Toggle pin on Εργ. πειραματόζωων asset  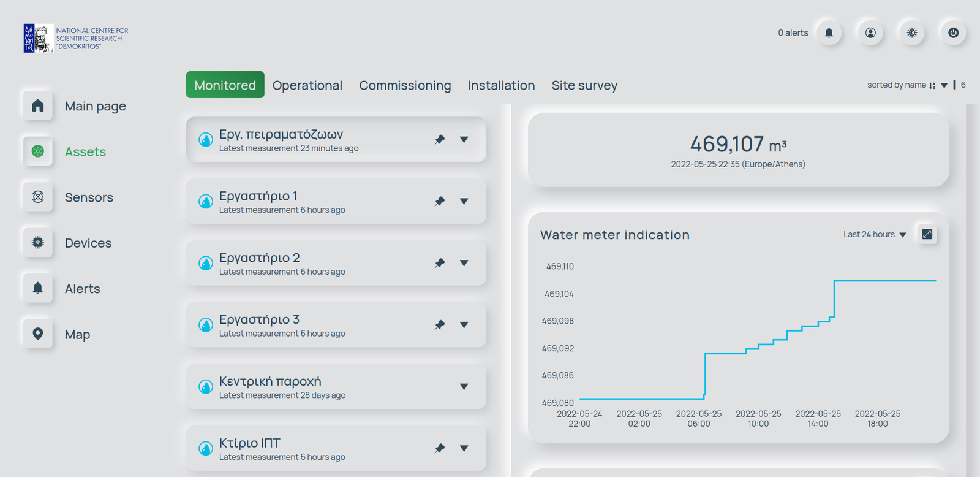440,140
